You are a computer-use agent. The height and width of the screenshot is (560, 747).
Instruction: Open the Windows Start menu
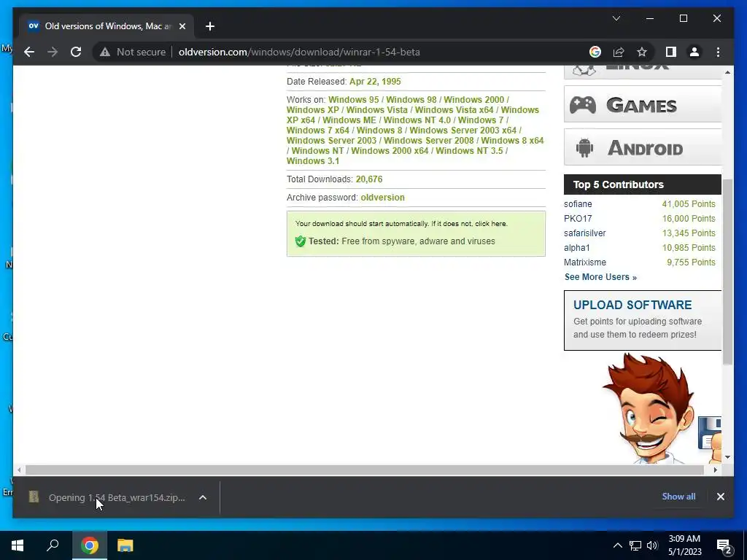tap(18, 545)
